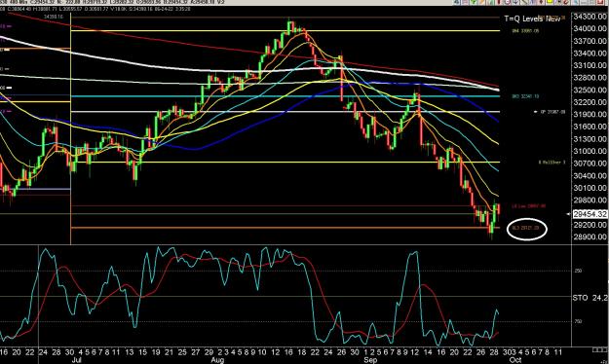Screen dimensions: 609x364
Task: Click the 'Oct' month label on time axis
Action: pos(515,360)
